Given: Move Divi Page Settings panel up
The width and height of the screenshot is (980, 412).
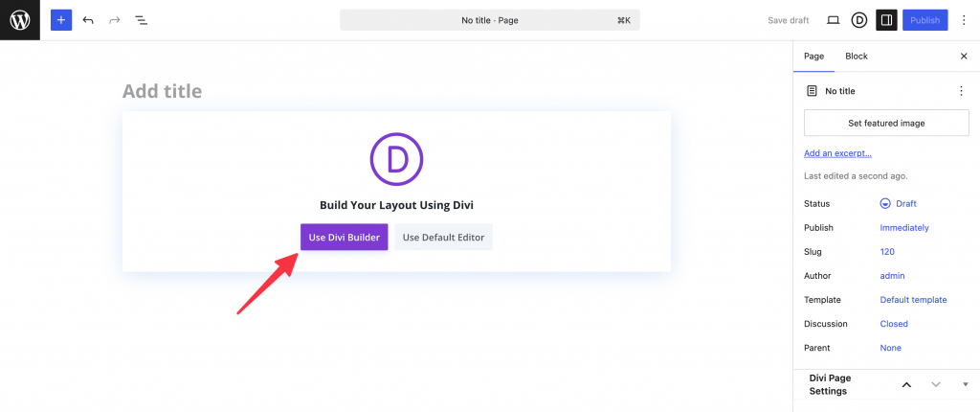Looking at the screenshot, I should [906, 384].
